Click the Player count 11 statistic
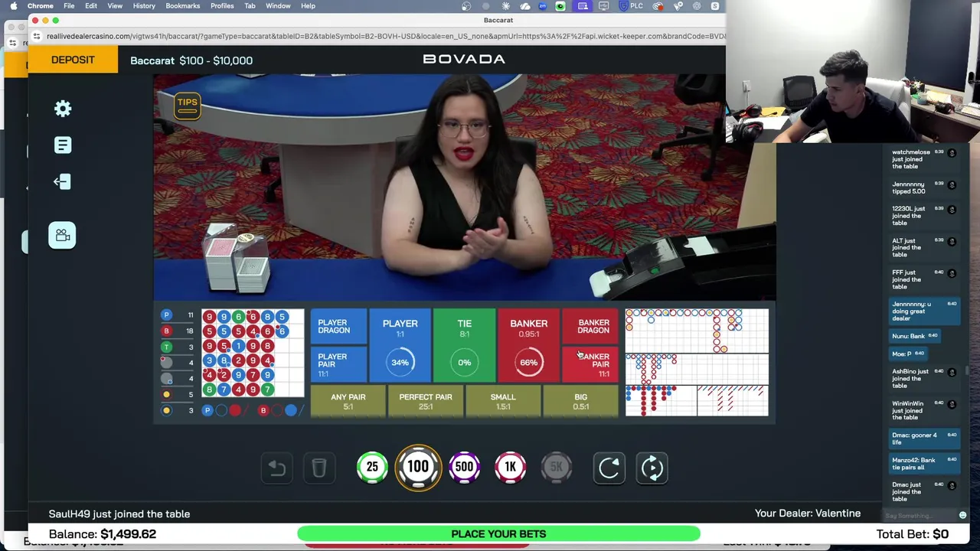The image size is (980, 551). point(179,315)
